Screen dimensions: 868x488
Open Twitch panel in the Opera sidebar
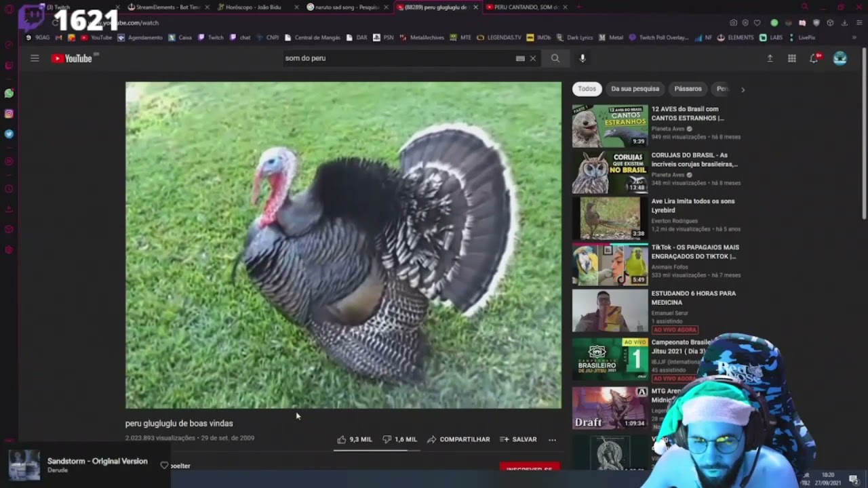coord(9,66)
